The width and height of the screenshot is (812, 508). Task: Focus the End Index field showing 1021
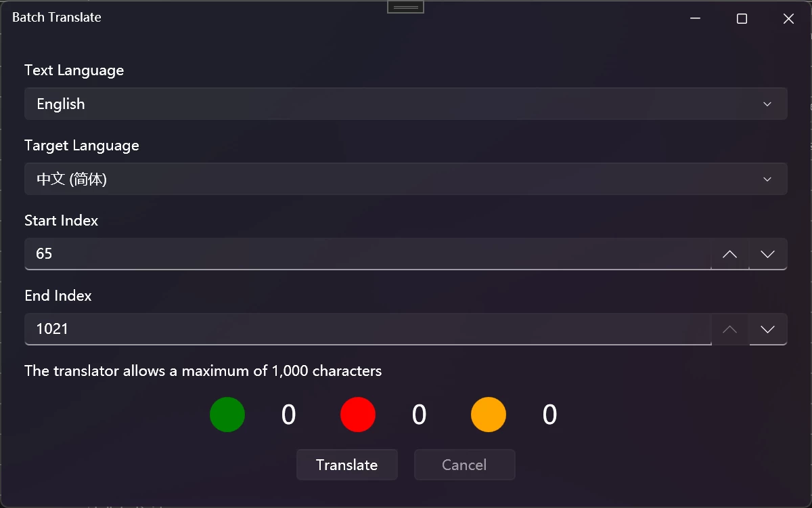point(367,329)
